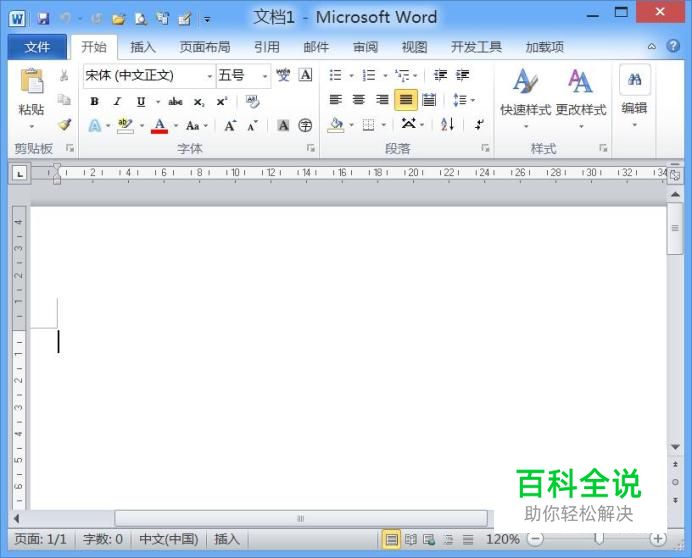Click 更改样式 change styles button
692x558 pixels.
pyautogui.click(x=580, y=98)
